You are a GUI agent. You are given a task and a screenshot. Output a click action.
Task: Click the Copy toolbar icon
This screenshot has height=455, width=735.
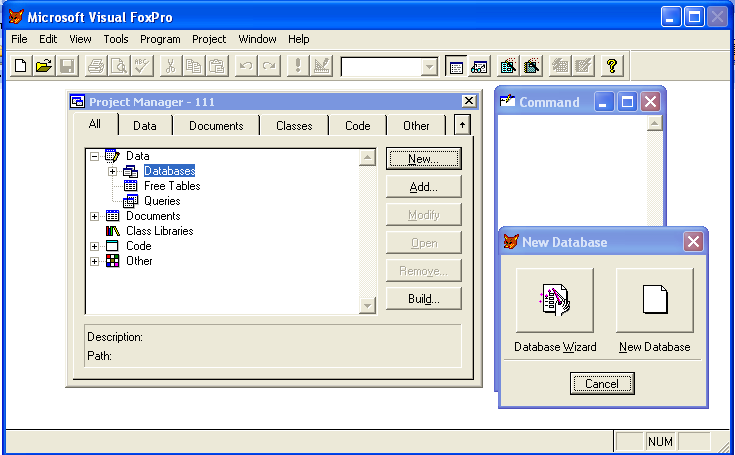[194, 66]
